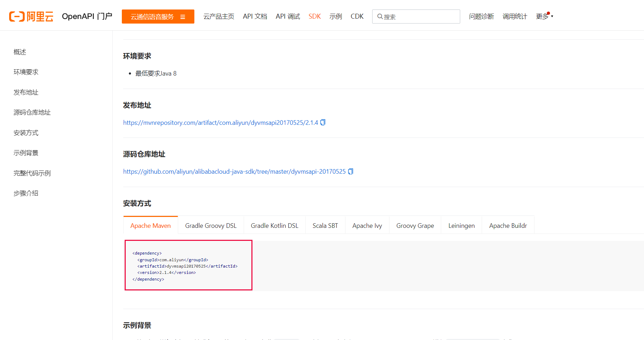Select the Apache Maven tab
This screenshot has width=644, height=340.
pyautogui.click(x=150, y=225)
